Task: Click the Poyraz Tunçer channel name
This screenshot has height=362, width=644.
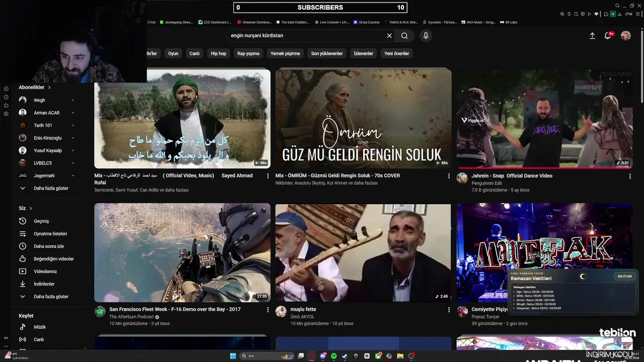Action: (486, 317)
